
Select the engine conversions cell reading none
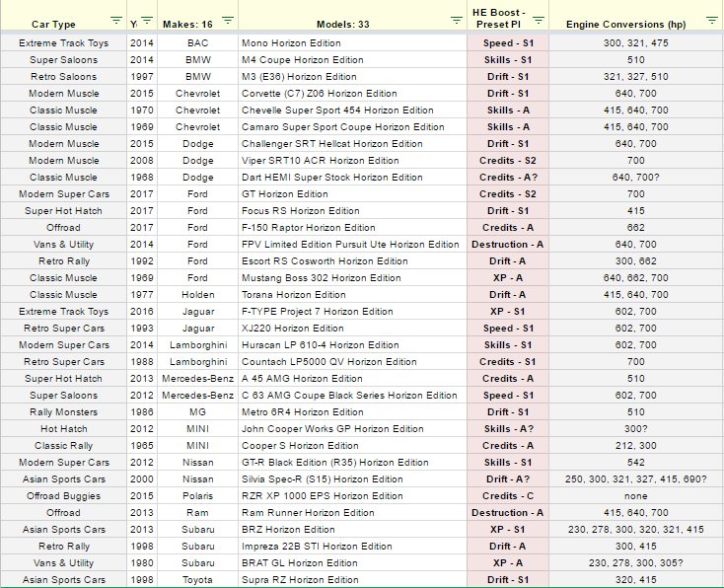click(x=636, y=496)
